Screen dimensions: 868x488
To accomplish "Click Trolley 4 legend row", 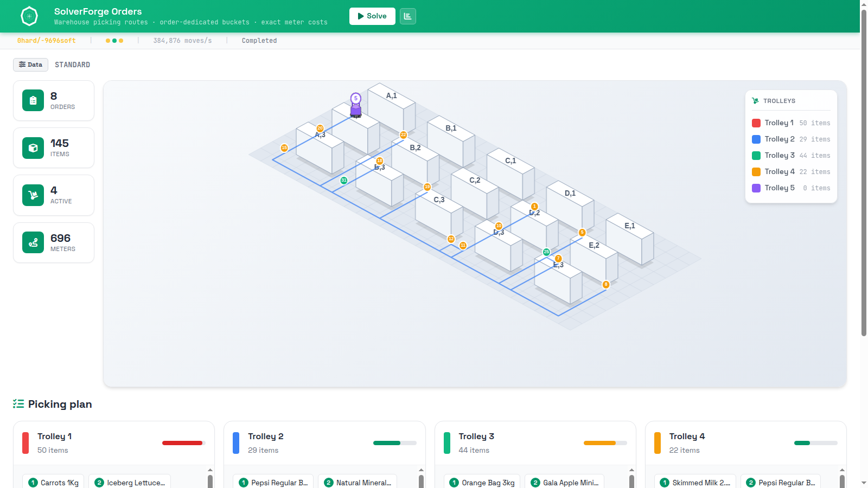I will [791, 172].
